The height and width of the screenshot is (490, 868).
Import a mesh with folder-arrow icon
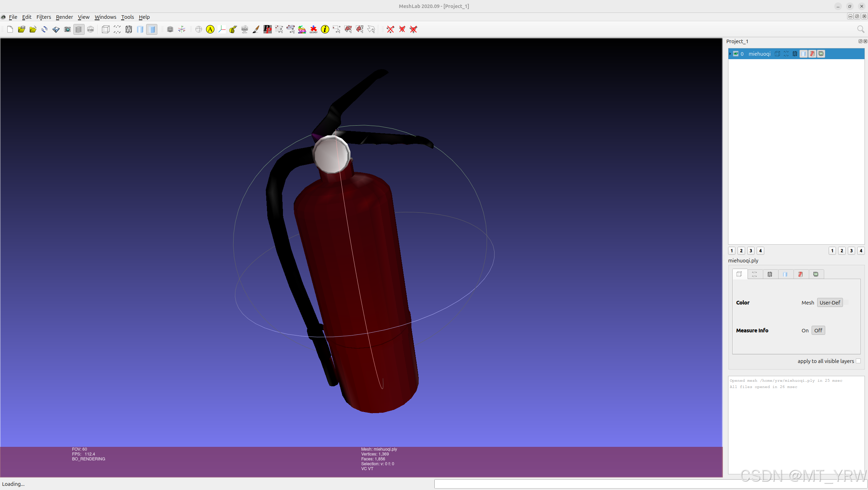click(33, 30)
